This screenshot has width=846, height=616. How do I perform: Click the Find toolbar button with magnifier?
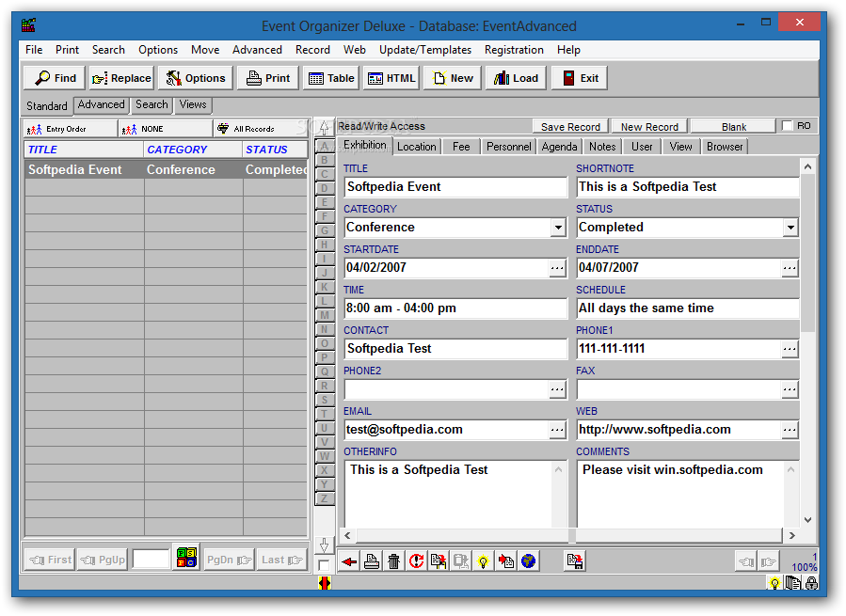click(55, 78)
